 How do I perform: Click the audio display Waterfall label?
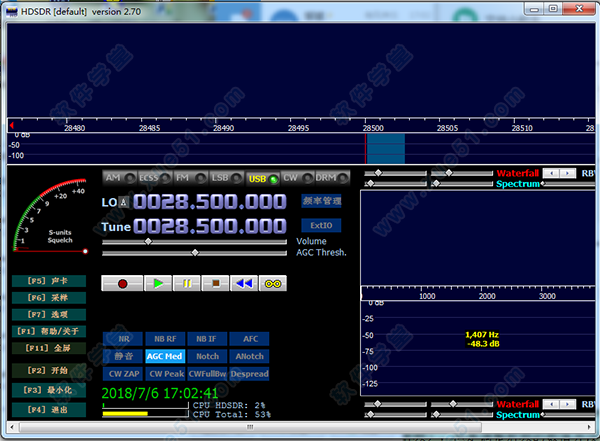pyautogui.click(x=517, y=404)
